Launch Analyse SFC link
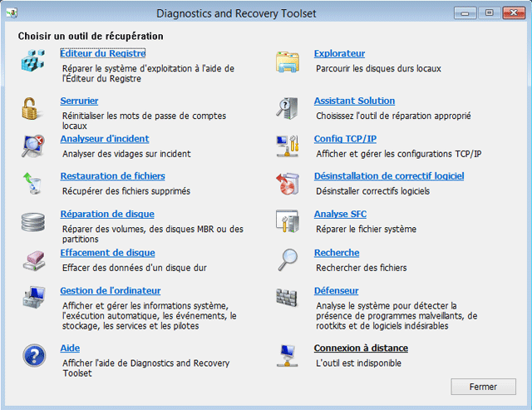The height and width of the screenshot is (410, 532). point(340,215)
